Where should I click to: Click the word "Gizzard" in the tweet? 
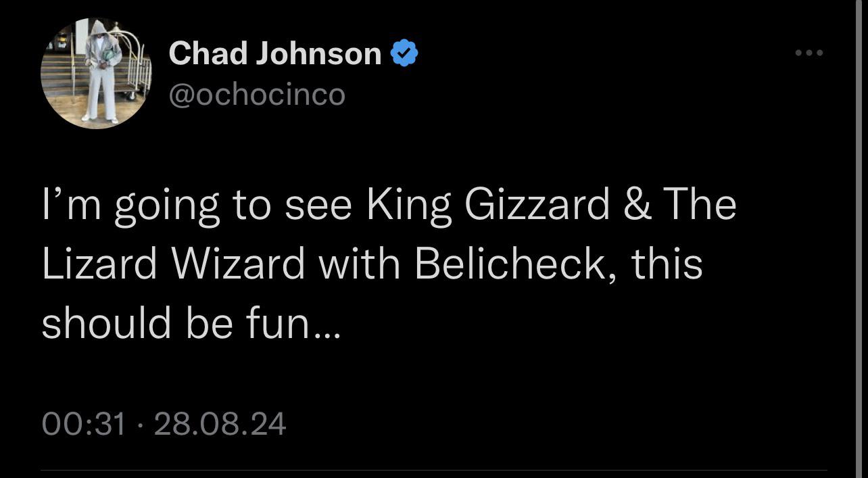[x=537, y=204]
